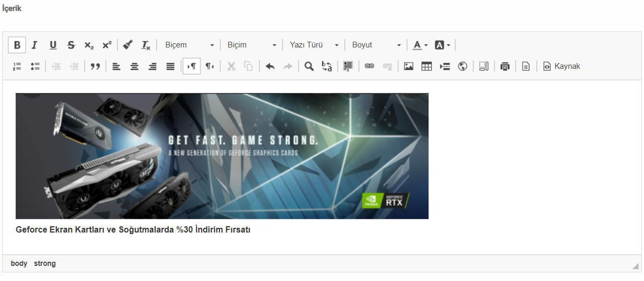Select the strong element in path bar
Screen dimensions: 644x281
[x=45, y=263]
